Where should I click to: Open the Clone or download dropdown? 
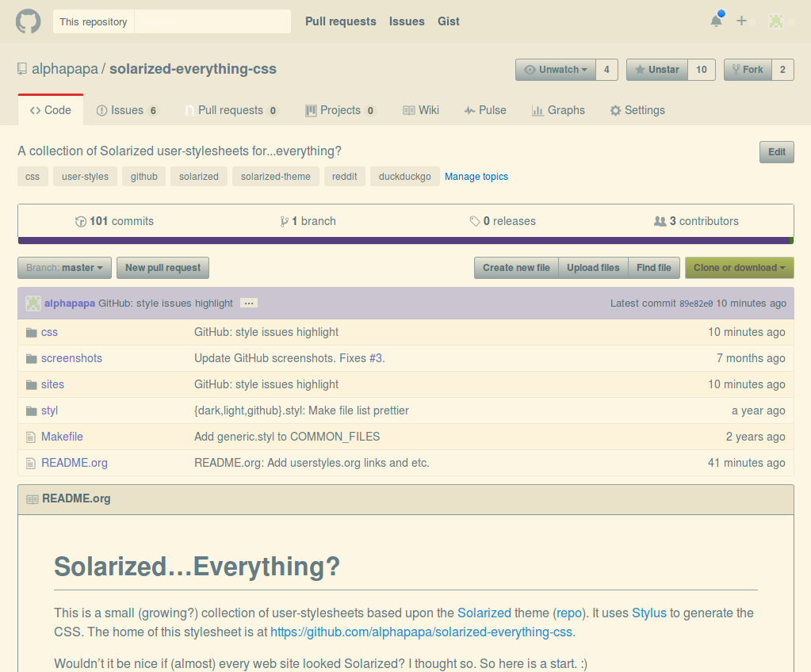pos(739,268)
